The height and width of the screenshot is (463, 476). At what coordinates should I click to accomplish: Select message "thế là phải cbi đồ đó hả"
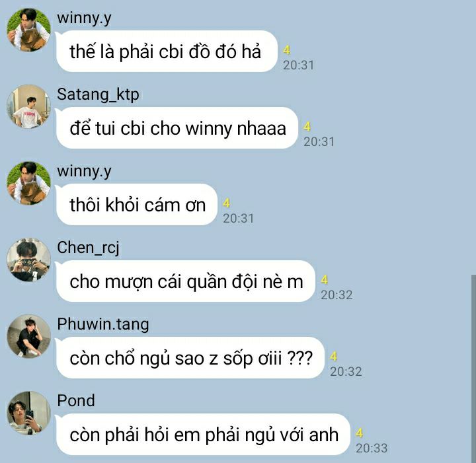click(x=167, y=52)
